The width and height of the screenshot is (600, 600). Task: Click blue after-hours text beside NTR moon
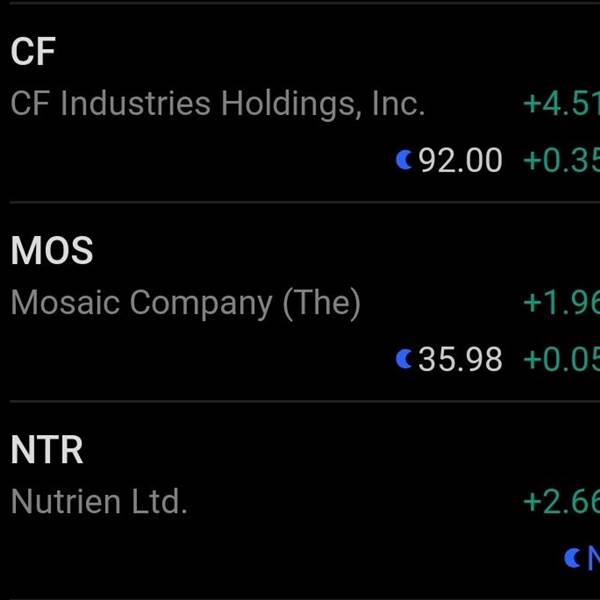coord(593,558)
